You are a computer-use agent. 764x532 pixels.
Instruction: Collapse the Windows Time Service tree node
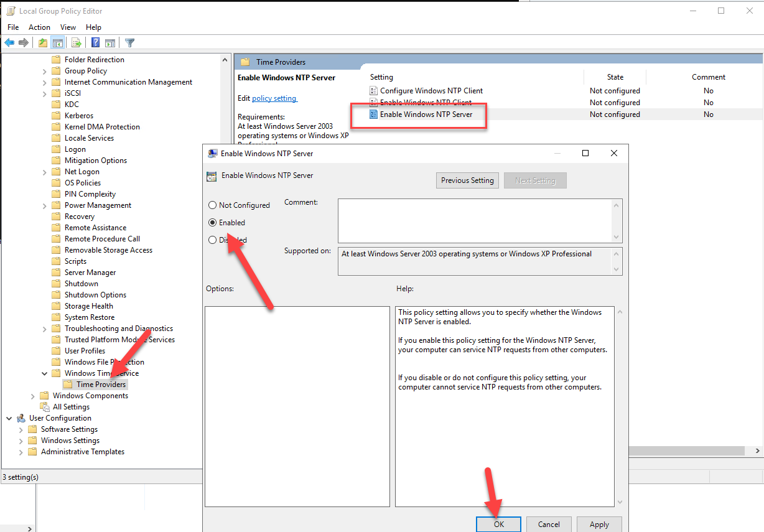pyautogui.click(x=45, y=373)
